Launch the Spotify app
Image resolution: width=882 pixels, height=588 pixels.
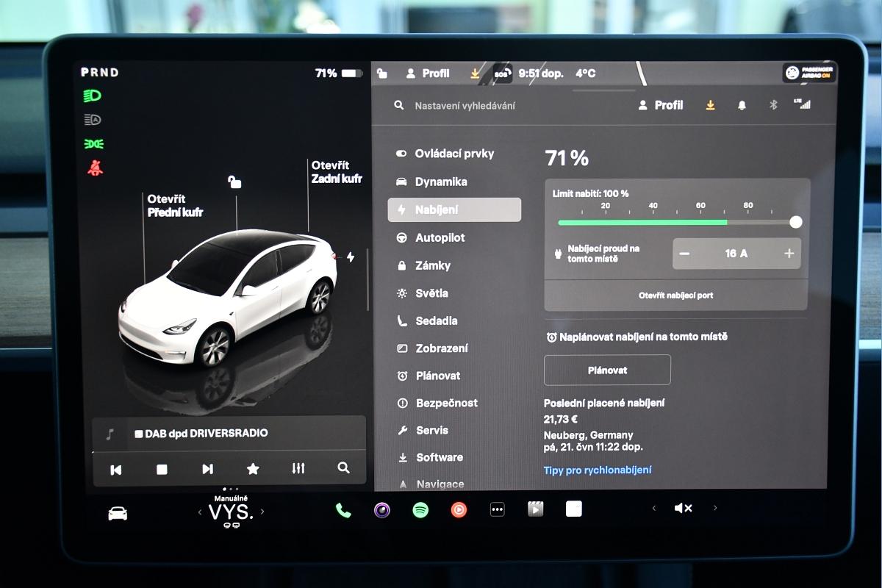click(x=420, y=510)
